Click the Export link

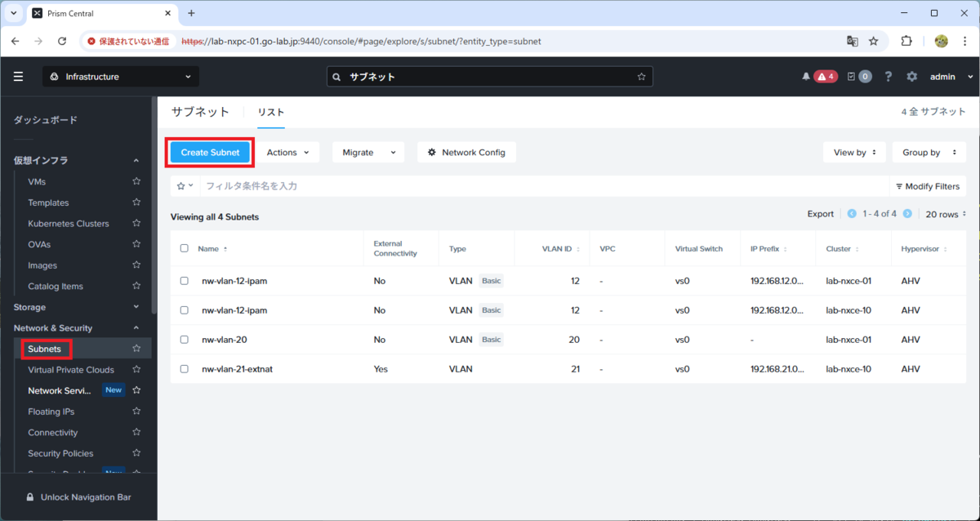[x=821, y=214]
